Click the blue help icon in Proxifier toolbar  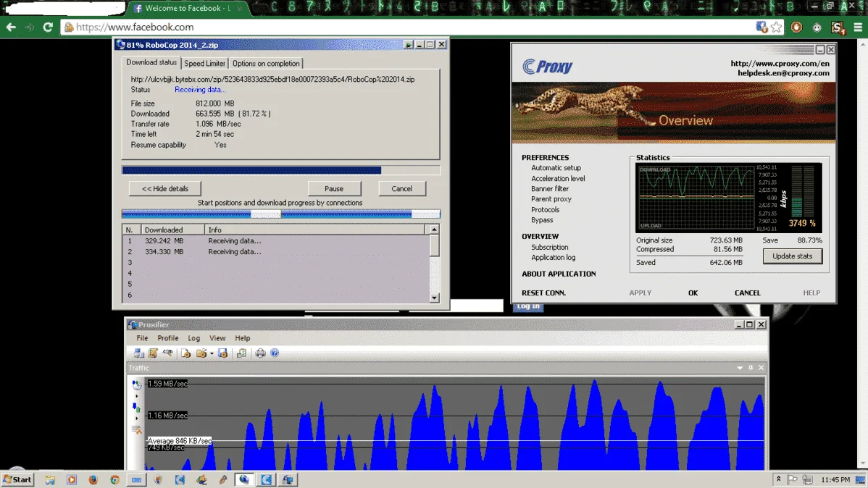pyautogui.click(x=275, y=353)
